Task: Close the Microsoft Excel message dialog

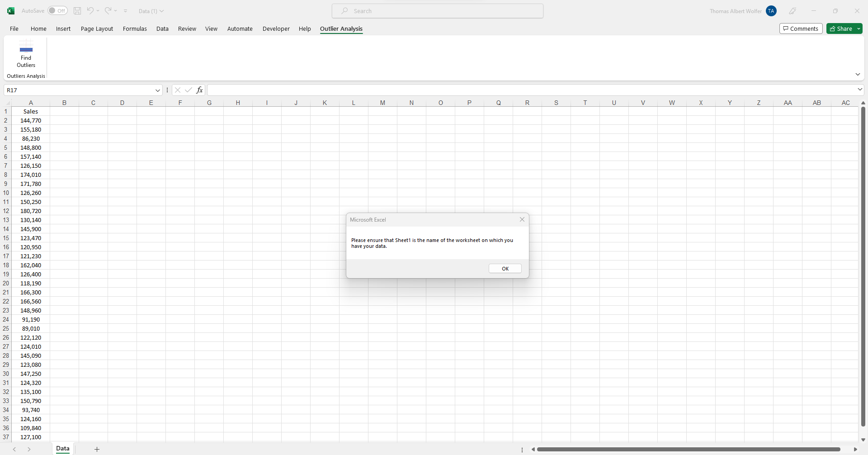Action: (x=522, y=219)
